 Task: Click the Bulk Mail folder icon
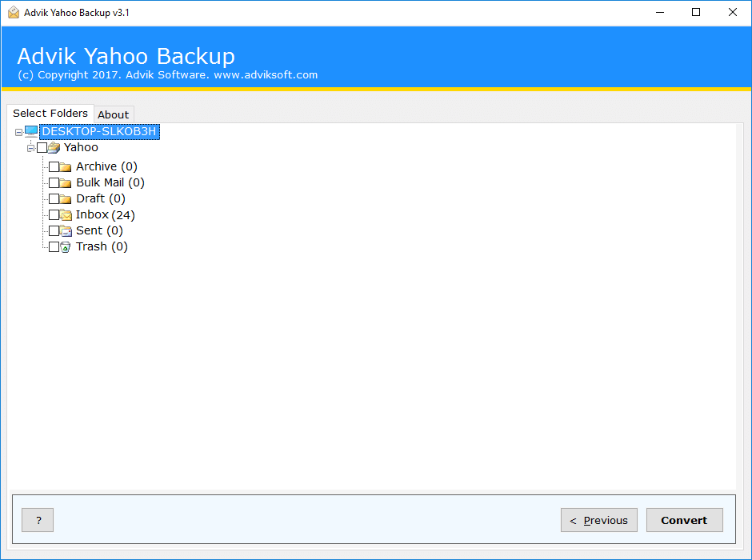pos(66,182)
